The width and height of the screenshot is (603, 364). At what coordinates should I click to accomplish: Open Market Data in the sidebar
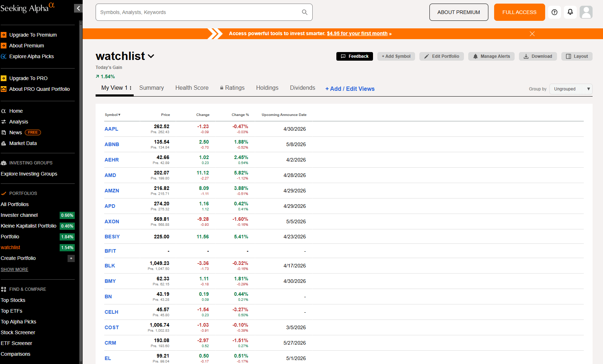(23, 143)
